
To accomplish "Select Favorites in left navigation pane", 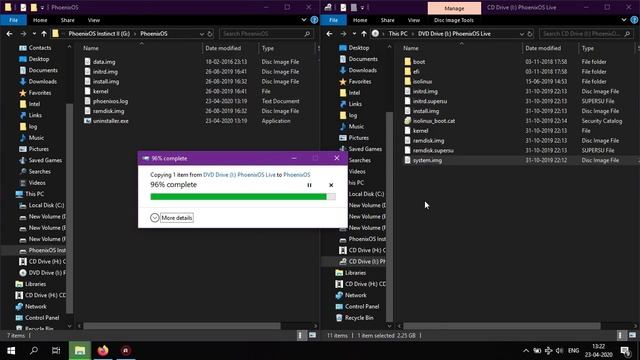I will [x=40, y=93].
